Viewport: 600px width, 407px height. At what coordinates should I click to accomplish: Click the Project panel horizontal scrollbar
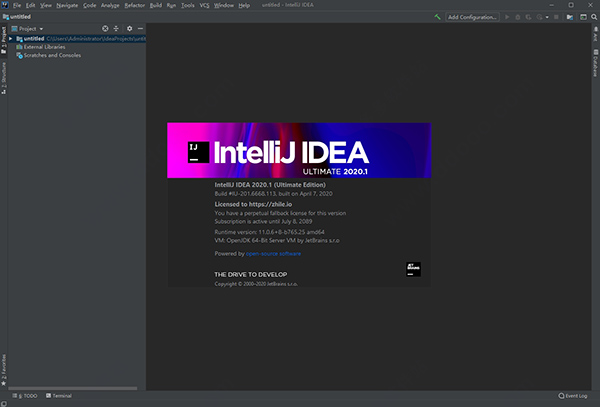pos(73,388)
